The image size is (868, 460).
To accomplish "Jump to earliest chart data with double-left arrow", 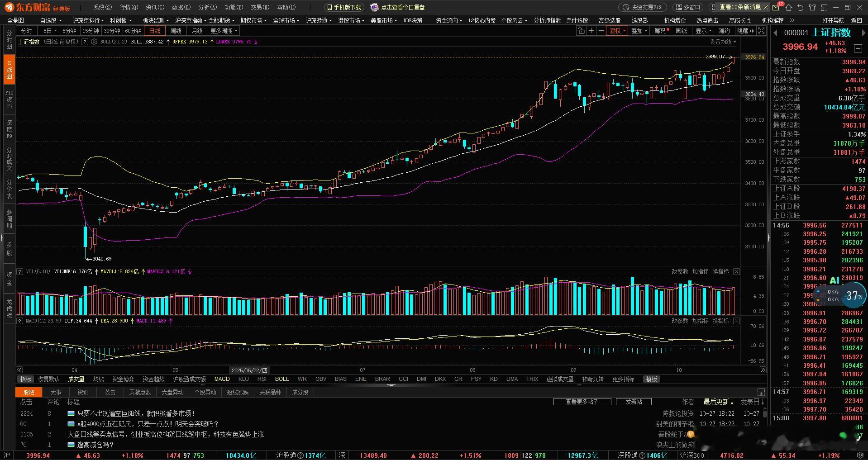I will click(x=19, y=370).
